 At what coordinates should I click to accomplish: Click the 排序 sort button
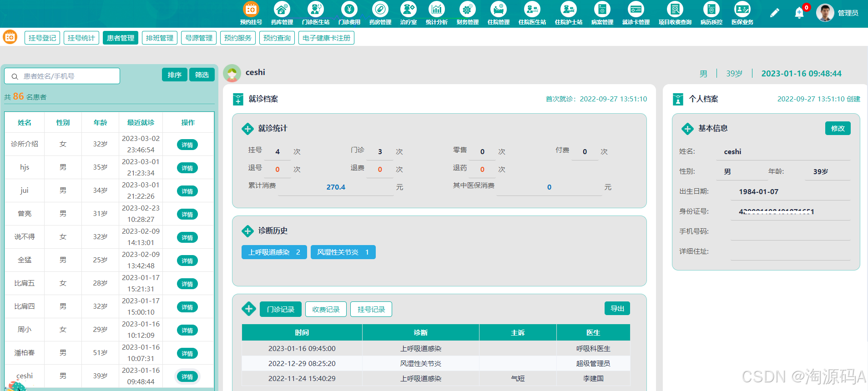(175, 75)
